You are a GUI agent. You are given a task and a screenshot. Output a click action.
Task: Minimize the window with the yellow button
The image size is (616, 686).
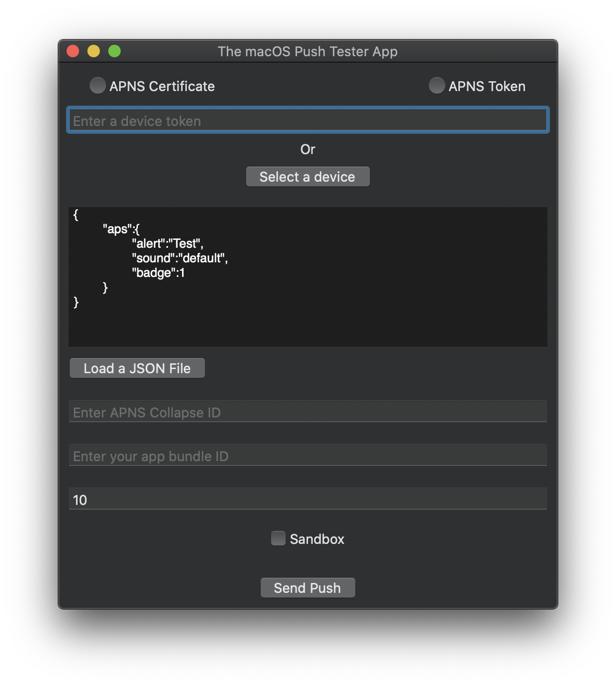click(x=94, y=51)
